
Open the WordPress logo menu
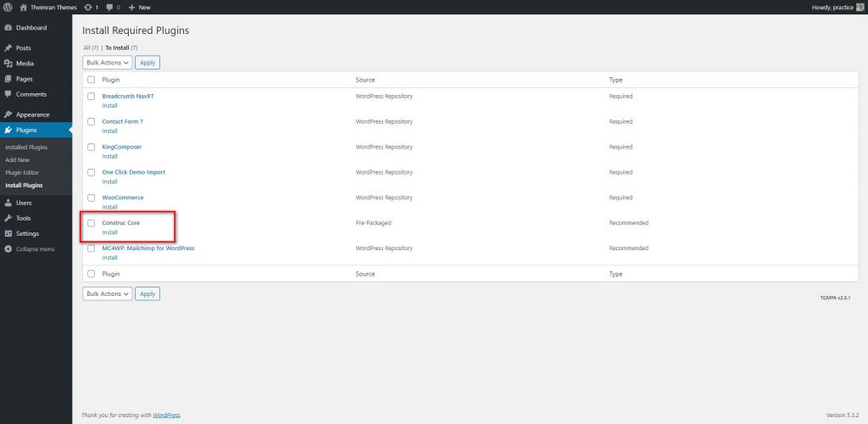coord(8,7)
